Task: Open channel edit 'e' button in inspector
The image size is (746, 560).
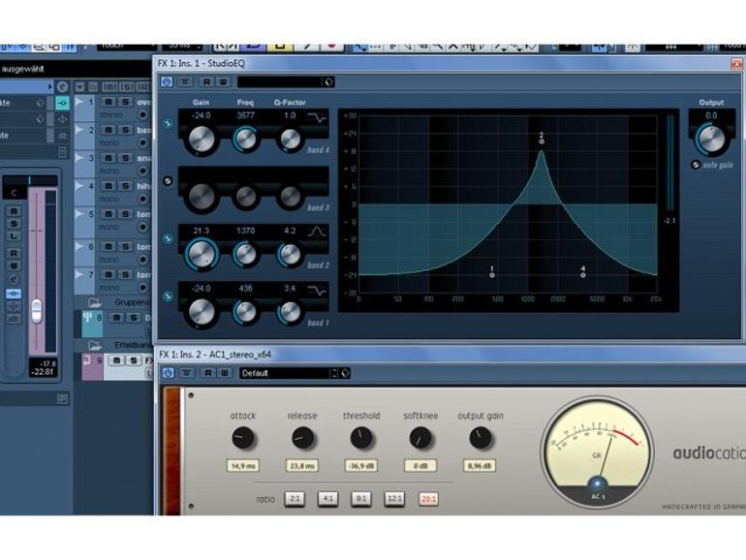Action: point(14,279)
